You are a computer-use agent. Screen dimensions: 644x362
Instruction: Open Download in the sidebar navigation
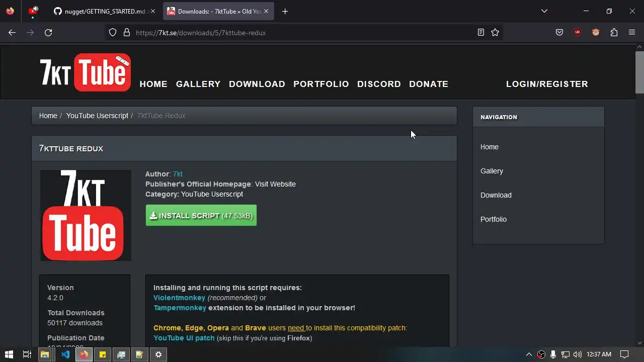coord(496,195)
